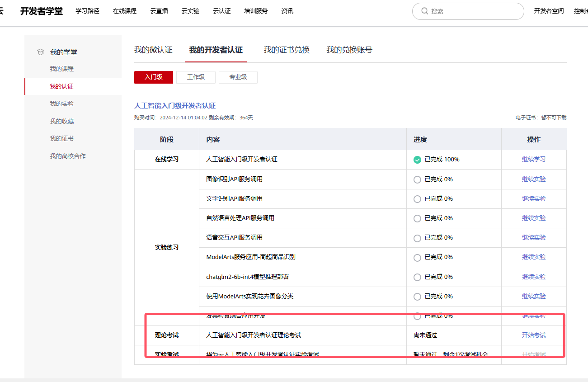Focus the 搜索 search field

click(x=468, y=11)
